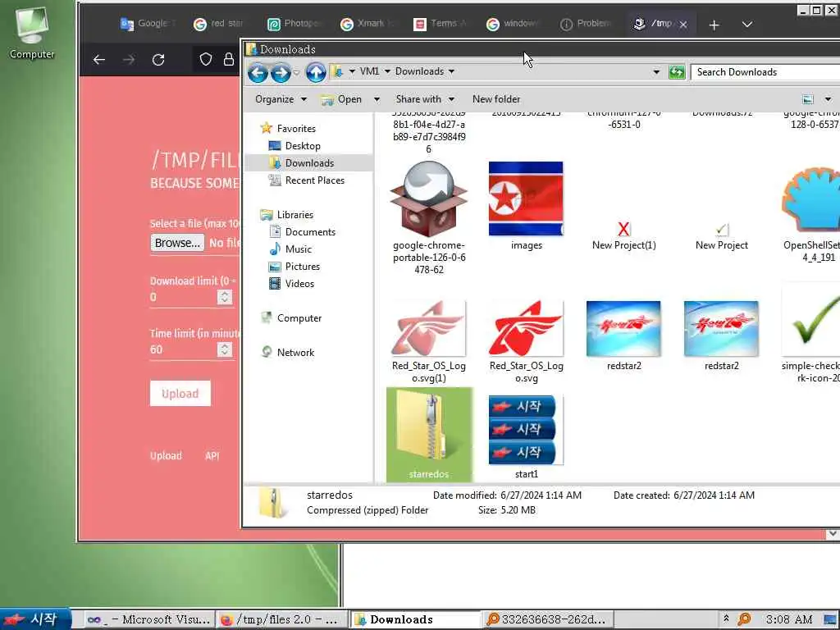
Task: Click Browse... button on tmp/files page
Action: pos(177,243)
